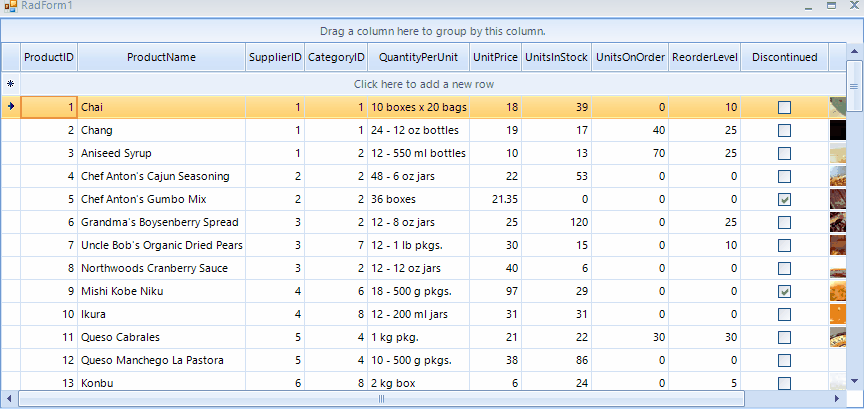Click the Discontinued column header
864x409 pixels.
point(784,58)
